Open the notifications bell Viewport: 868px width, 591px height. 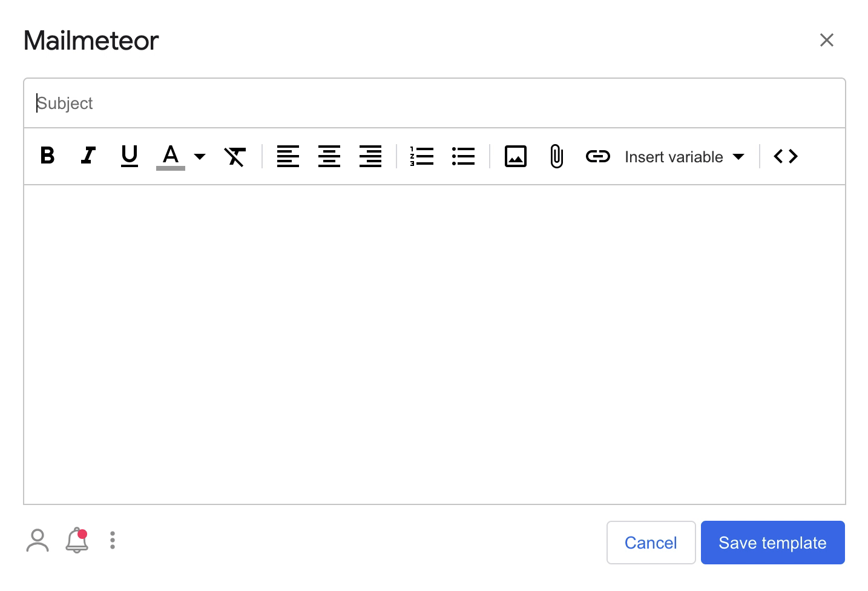pos(77,540)
